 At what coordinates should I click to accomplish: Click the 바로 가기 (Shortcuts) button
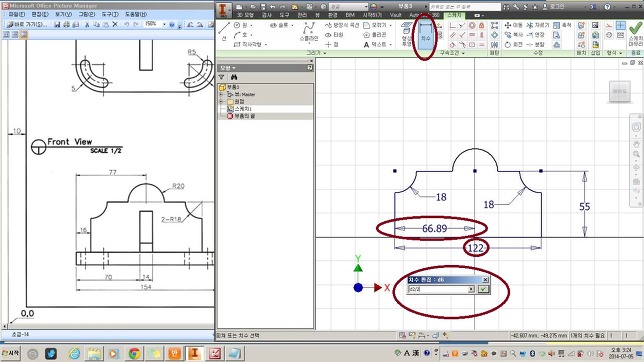coord(28,25)
